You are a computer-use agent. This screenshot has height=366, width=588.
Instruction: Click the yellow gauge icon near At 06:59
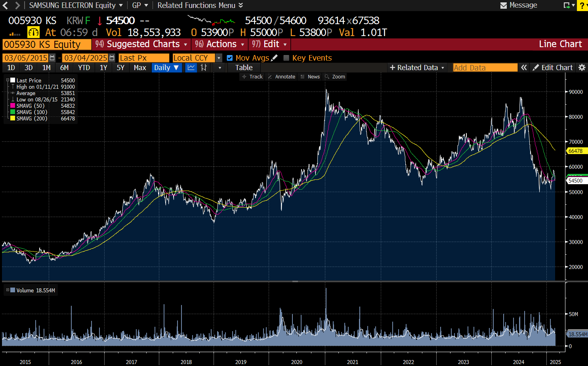click(33, 32)
